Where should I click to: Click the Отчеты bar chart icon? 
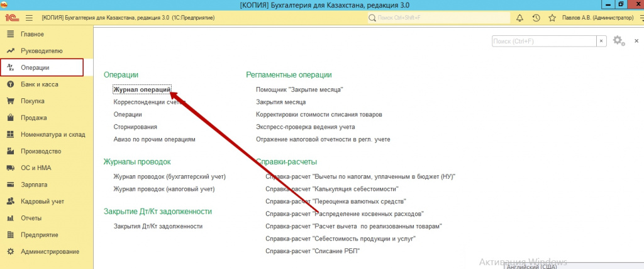(x=11, y=218)
